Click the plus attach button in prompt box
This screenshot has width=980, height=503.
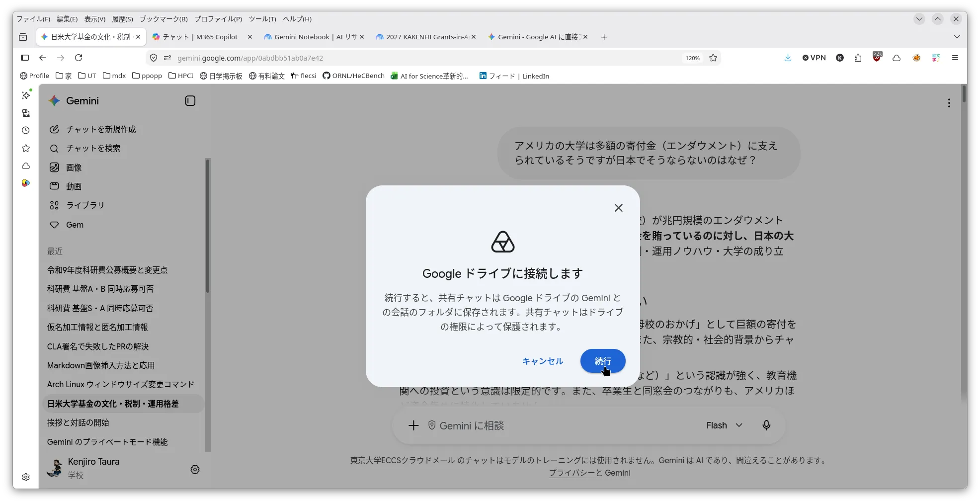pos(413,425)
